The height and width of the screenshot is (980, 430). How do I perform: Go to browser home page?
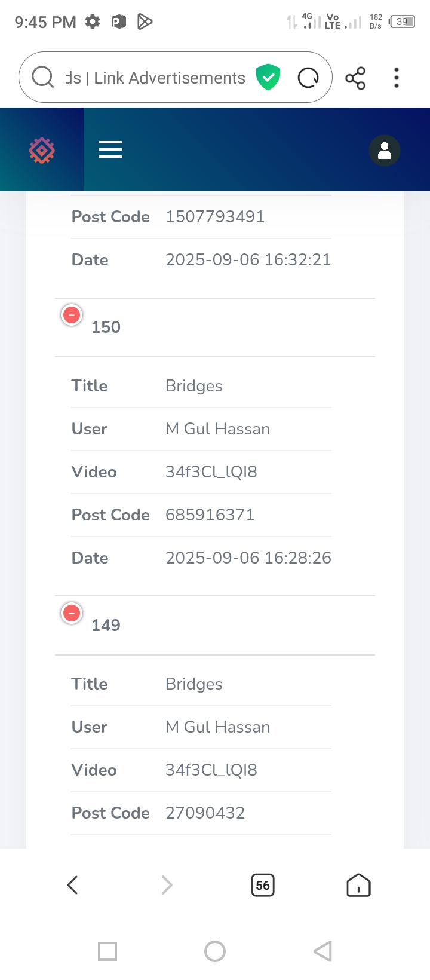click(x=358, y=885)
